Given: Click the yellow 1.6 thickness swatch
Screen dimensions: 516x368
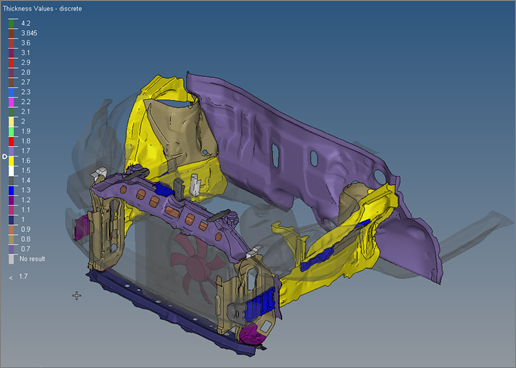Looking at the screenshot, I should (x=11, y=161).
